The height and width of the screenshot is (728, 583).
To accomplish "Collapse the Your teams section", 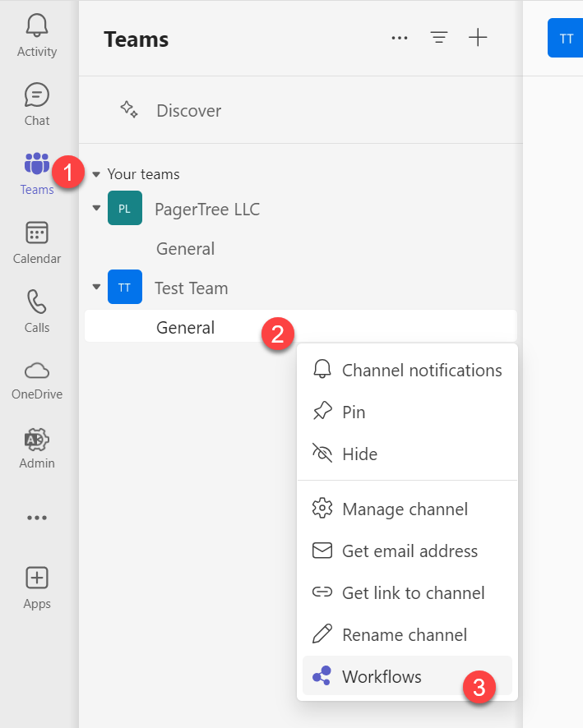I will 96,173.
